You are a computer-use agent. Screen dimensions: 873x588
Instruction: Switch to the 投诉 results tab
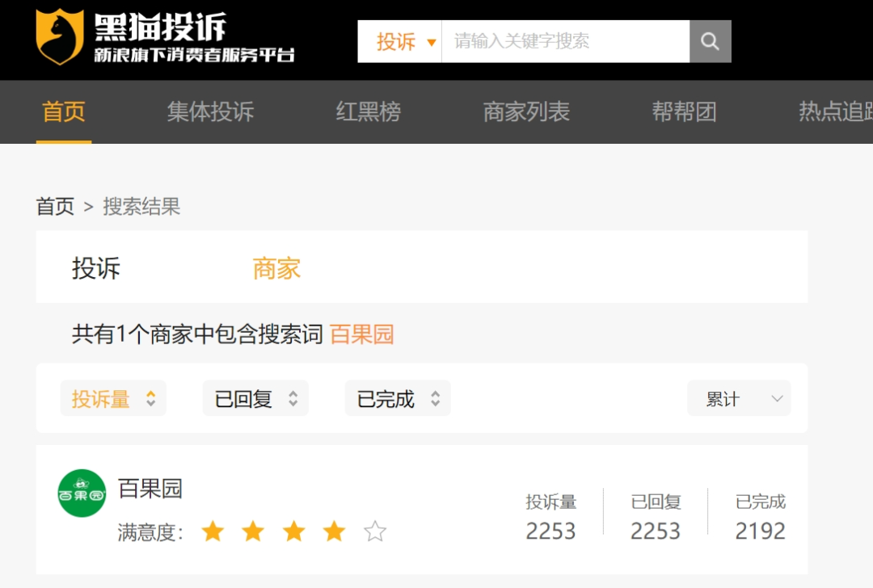tap(95, 268)
